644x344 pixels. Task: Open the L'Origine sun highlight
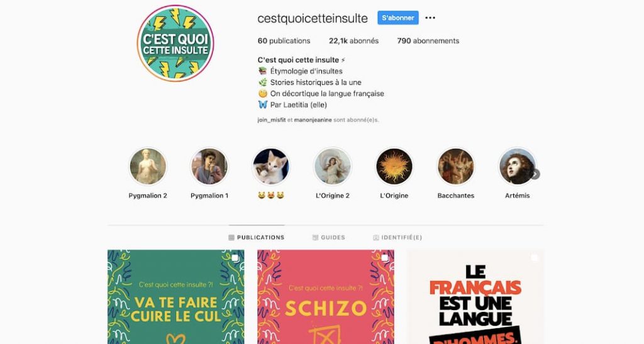coord(394,166)
